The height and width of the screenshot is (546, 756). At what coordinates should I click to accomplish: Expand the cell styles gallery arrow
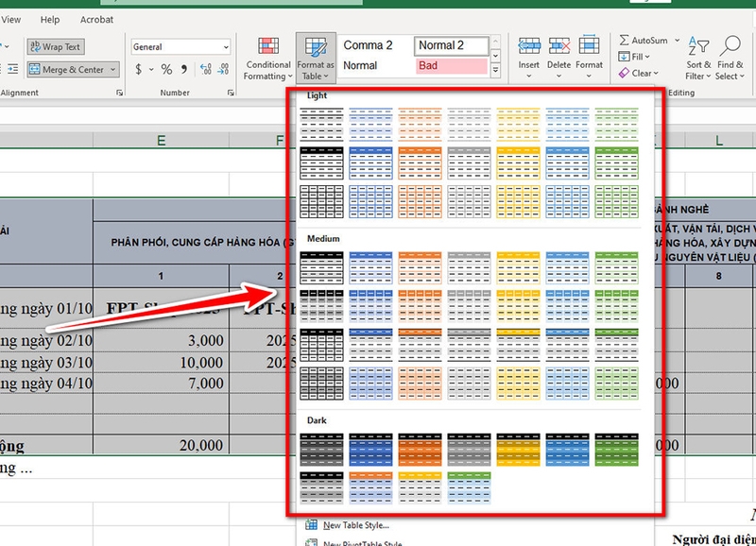click(495, 68)
